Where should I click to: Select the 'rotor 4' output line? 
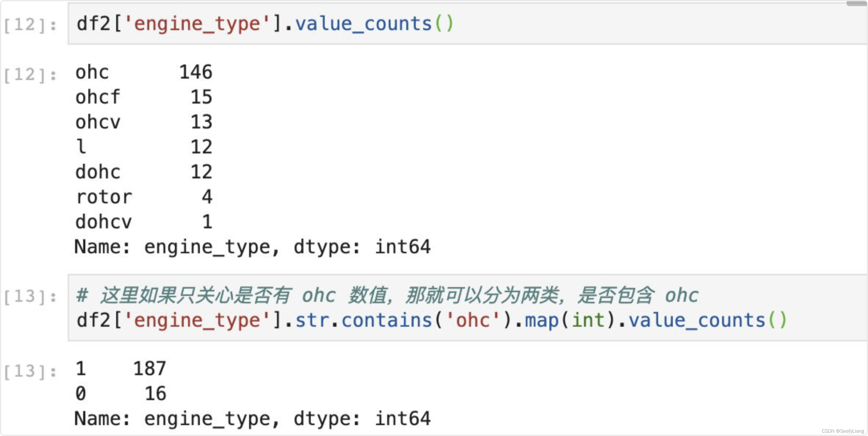coord(144,197)
